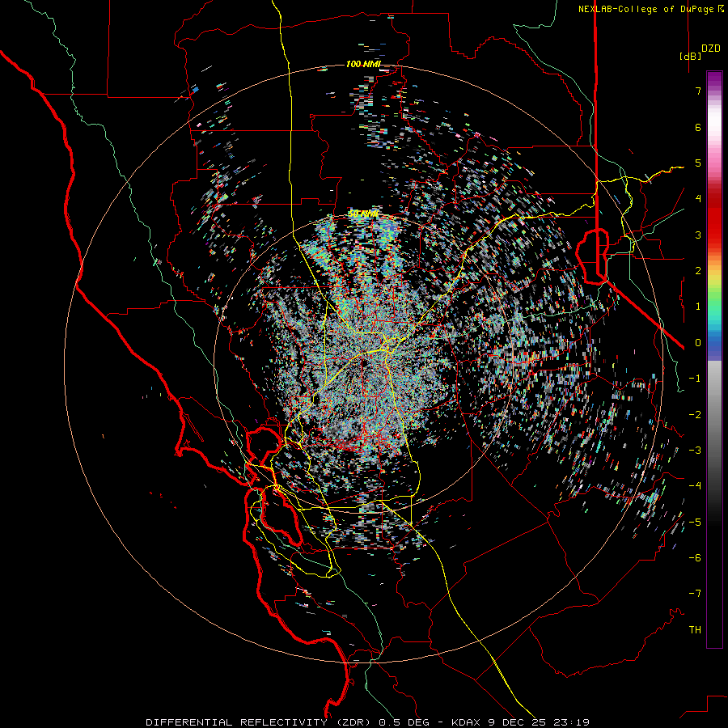Click the cyan-green band of the ZDR color bar
The image size is (728, 728).
[x=714, y=311]
